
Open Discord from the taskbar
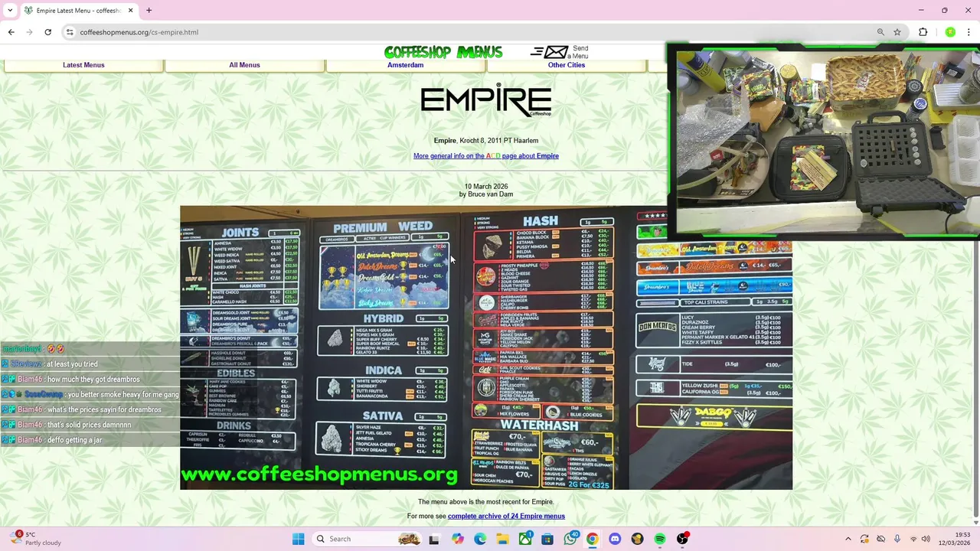tap(615, 539)
